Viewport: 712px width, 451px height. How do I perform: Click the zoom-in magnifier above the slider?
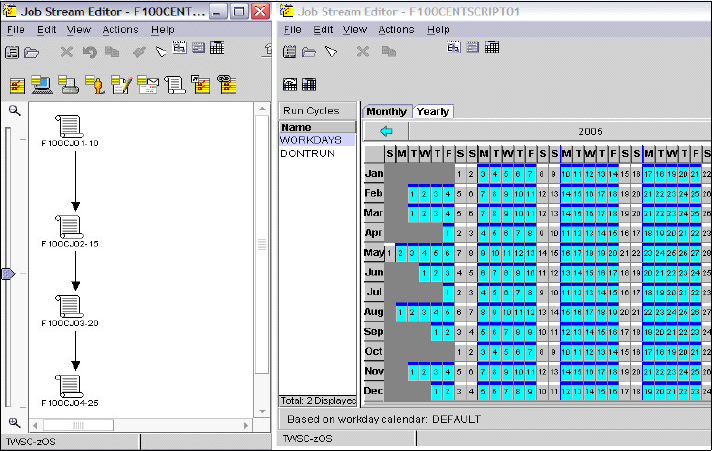click(x=15, y=110)
